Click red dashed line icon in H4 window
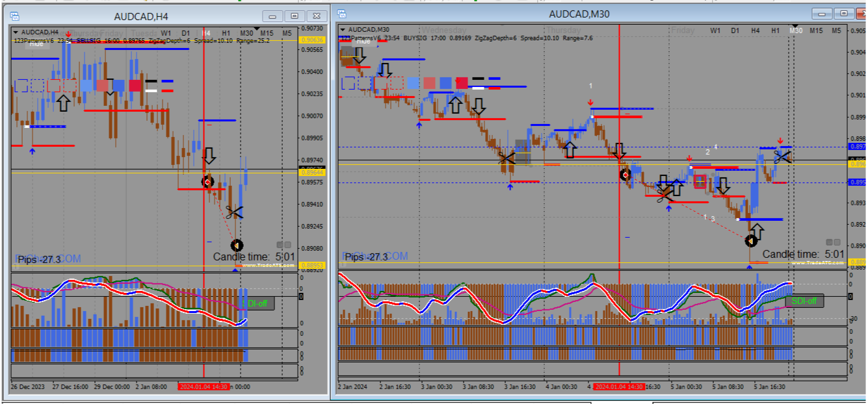Image resolution: width=868 pixels, height=404 pixels. click(168, 90)
